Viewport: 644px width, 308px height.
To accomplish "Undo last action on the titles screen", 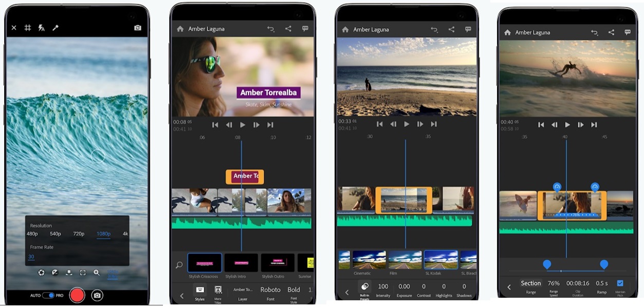I will pyautogui.click(x=271, y=29).
